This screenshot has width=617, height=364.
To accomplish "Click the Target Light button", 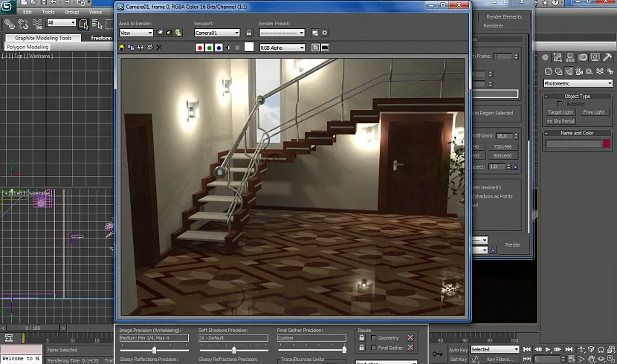I will coord(561,112).
